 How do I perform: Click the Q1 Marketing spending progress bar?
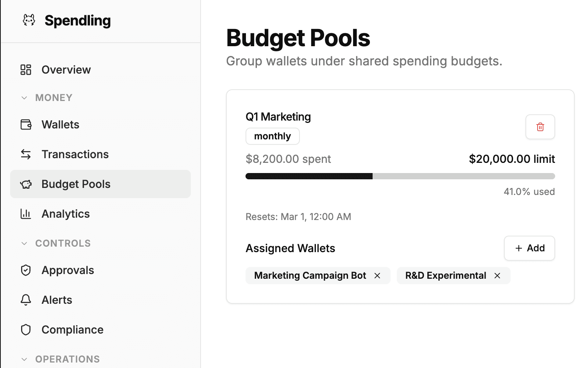pos(400,176)
